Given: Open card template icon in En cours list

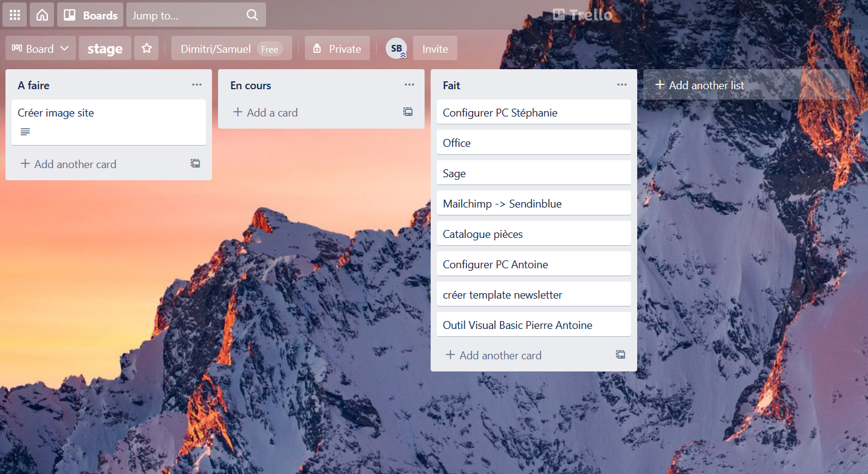Looking at the screenshot, I should pyautogui.click(x=408, y=112).
